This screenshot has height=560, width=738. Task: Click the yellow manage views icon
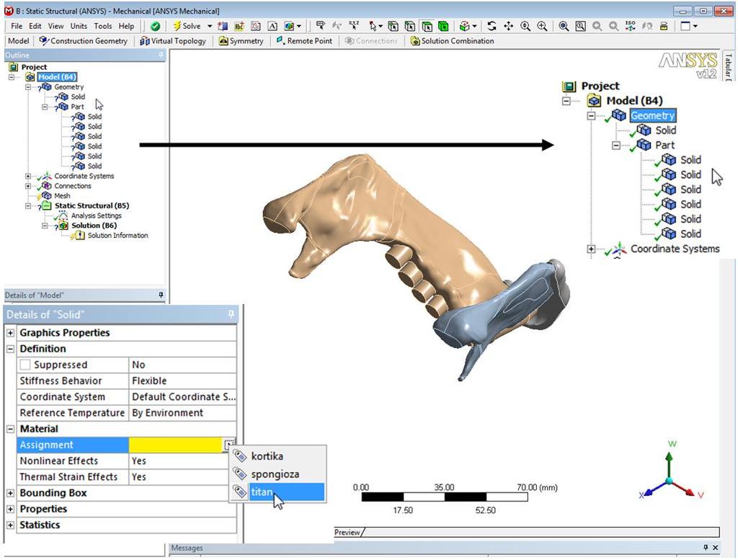(664, 27)
